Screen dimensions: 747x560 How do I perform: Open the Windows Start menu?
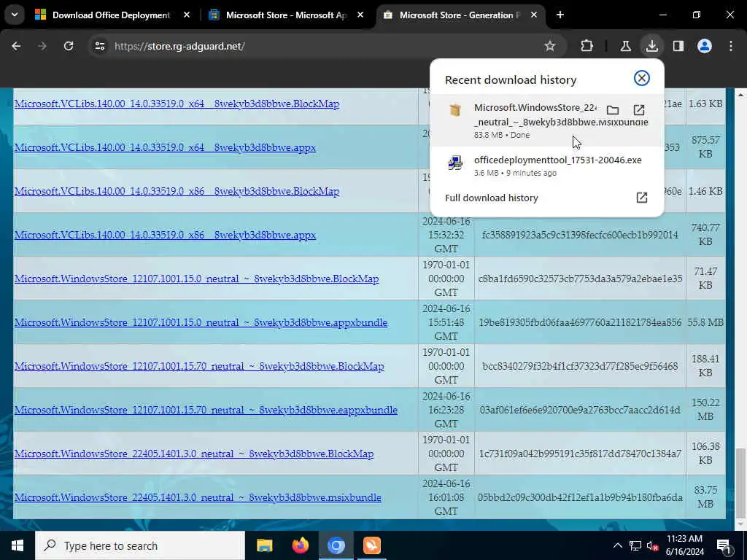[18, 545]
